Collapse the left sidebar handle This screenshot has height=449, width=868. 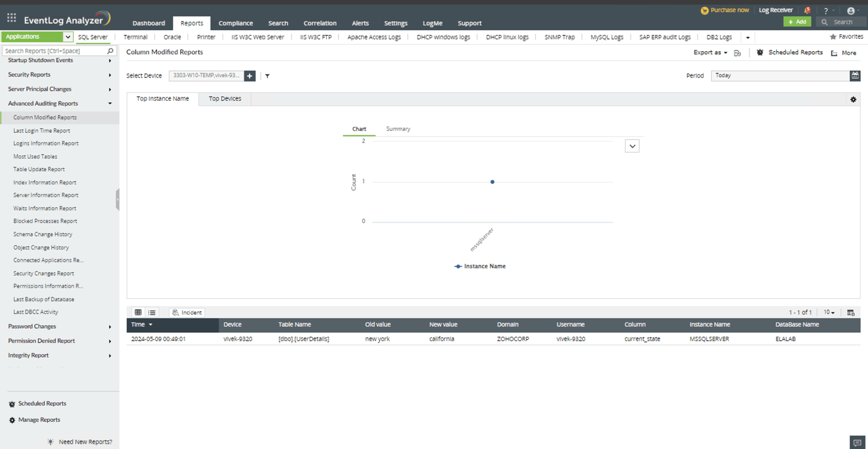118,199
